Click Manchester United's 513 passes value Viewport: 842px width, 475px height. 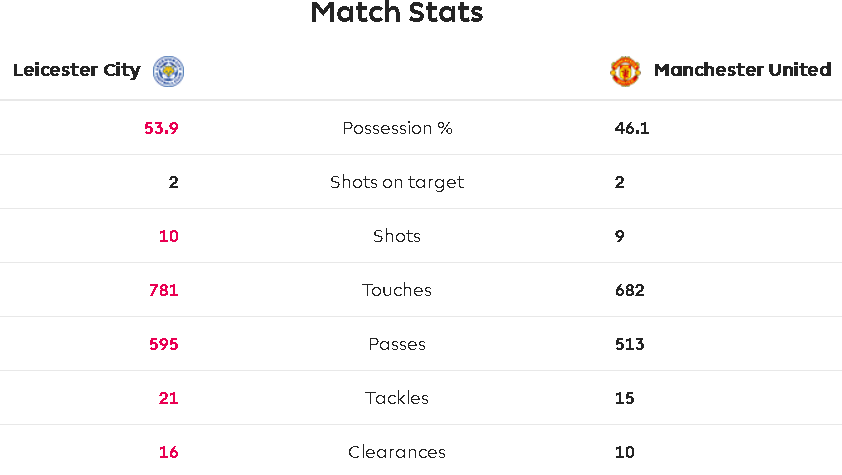tap(630, 344)
